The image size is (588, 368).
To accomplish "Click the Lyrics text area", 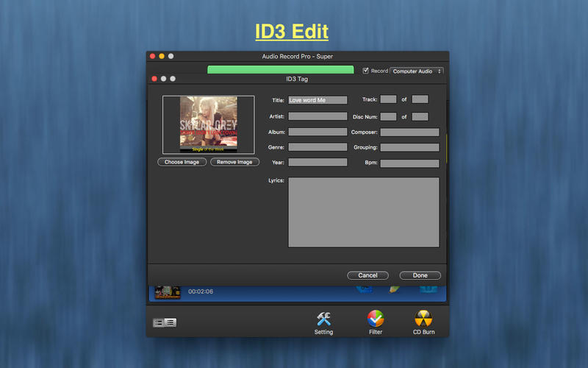I will [x=364, y=212].
